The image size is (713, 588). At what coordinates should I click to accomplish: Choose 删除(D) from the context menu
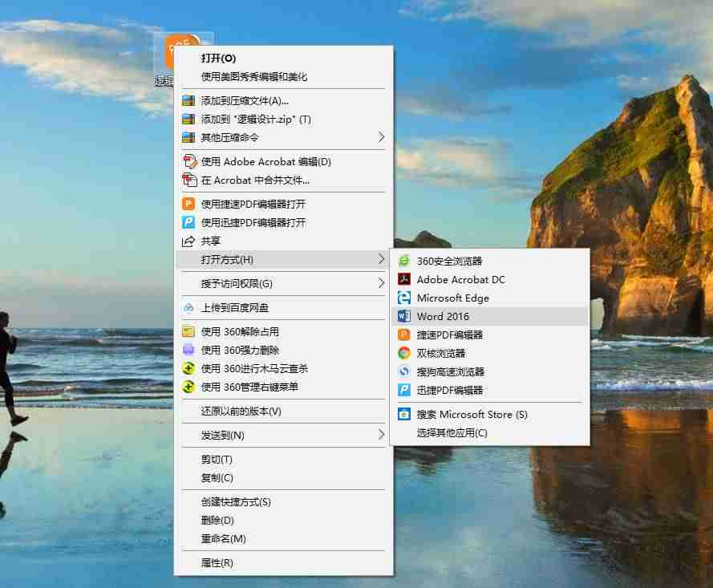click(283, 520)
